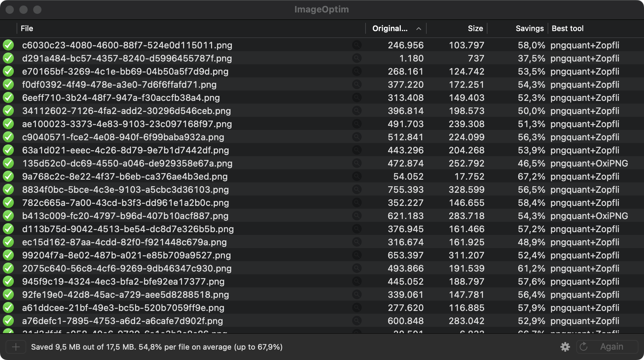Click savings value 61,2%
This screenshot has height=360, width=644.
click(x=531, y=268)
